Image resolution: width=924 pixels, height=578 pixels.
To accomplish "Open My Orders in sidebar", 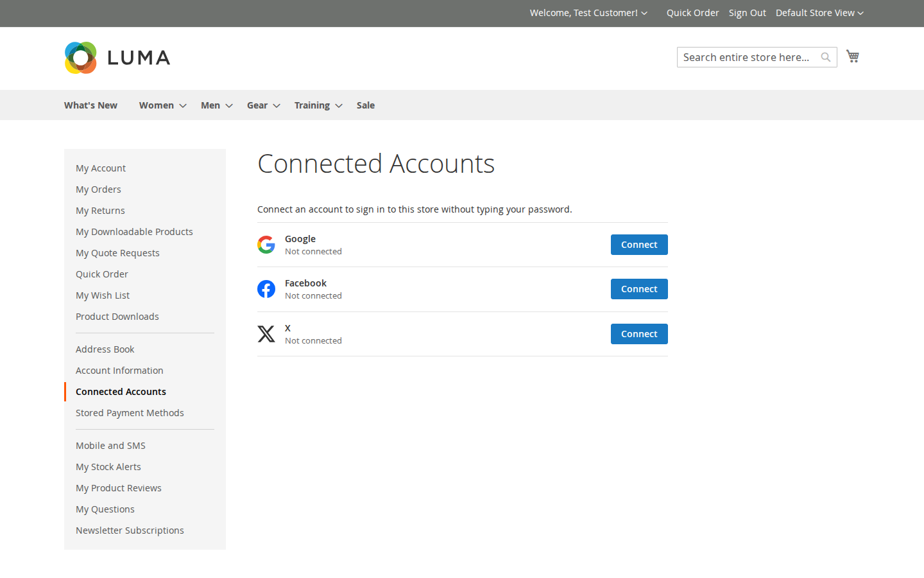I will pos(98,189).
